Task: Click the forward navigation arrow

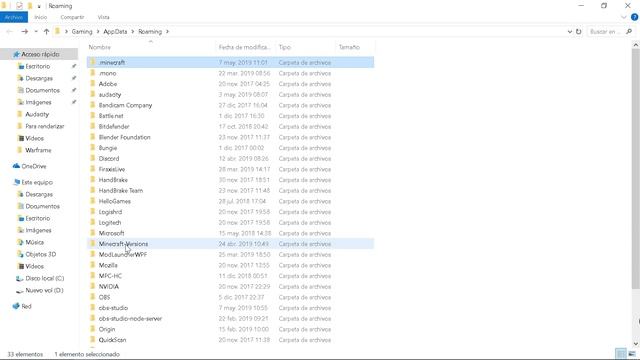Action: coord(24,31)
